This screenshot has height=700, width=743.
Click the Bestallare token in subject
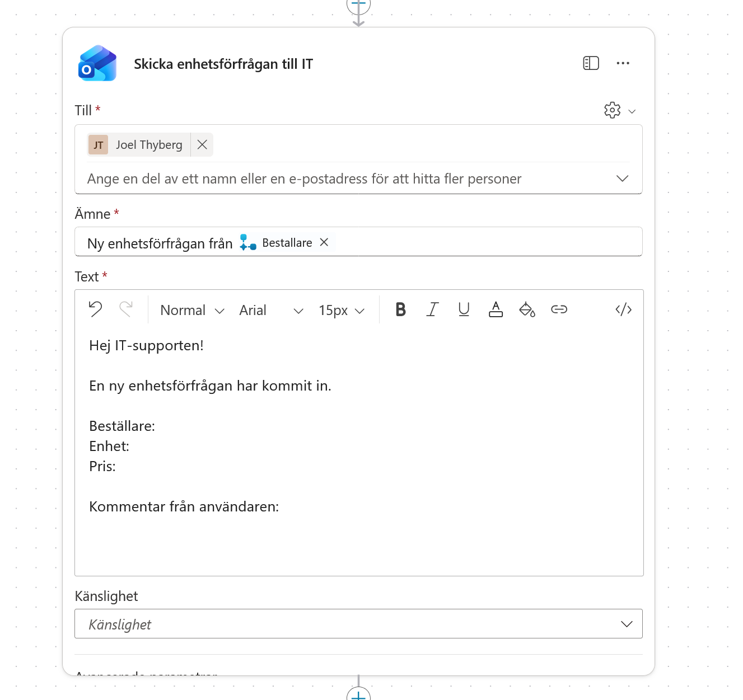[x=287, y=243]
